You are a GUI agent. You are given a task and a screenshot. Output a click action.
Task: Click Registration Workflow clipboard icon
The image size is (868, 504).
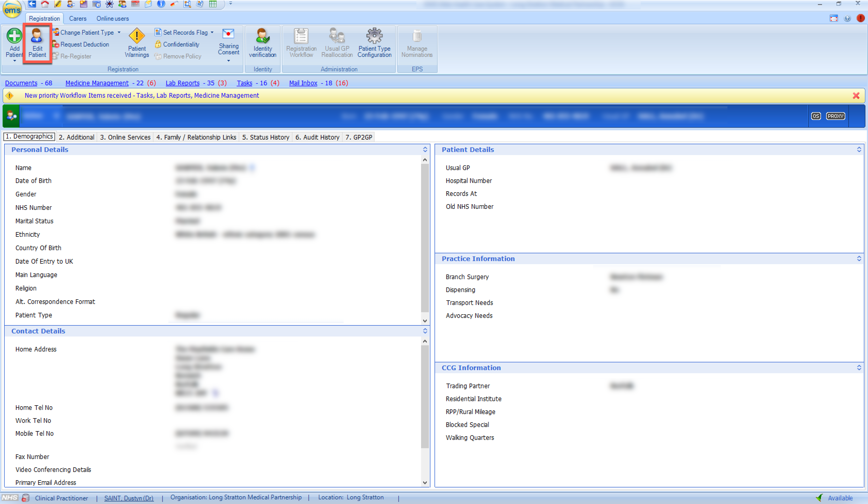click(301, 36)
